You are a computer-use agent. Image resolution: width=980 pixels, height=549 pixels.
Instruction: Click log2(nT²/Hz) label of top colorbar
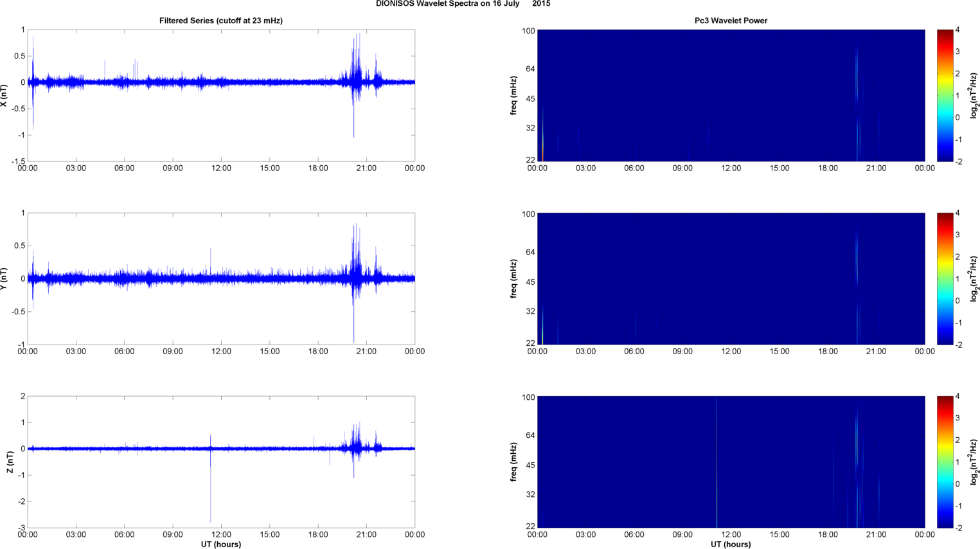coord(974,95)
